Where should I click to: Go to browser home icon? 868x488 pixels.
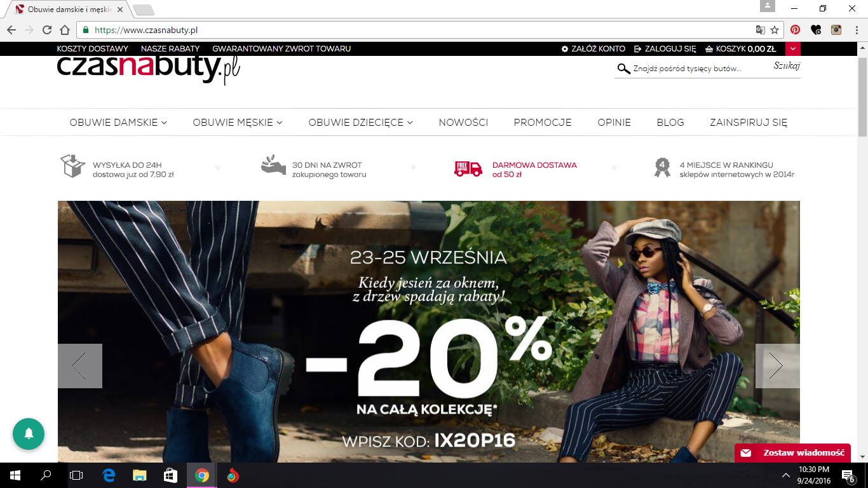click(x=65, y=30)
